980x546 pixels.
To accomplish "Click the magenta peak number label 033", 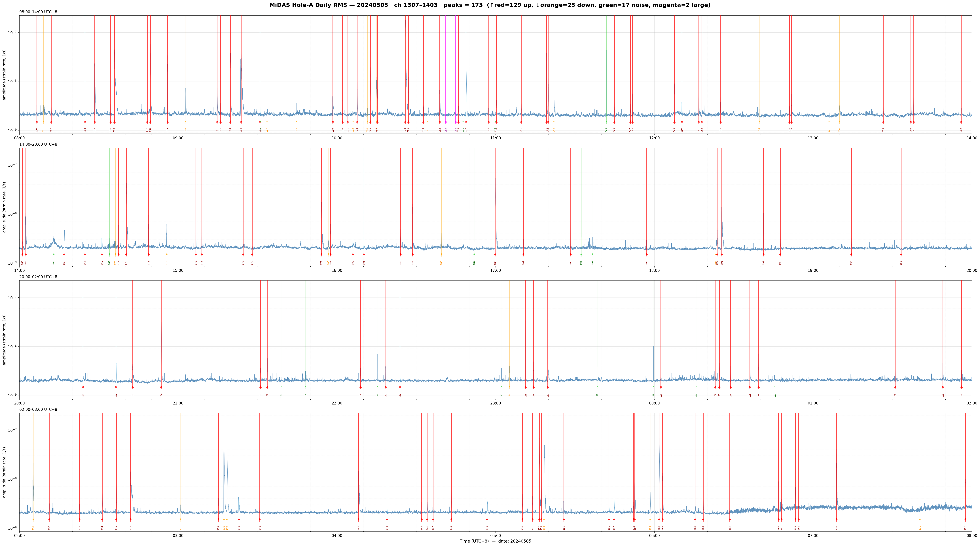I will click(x=446, y=130).
